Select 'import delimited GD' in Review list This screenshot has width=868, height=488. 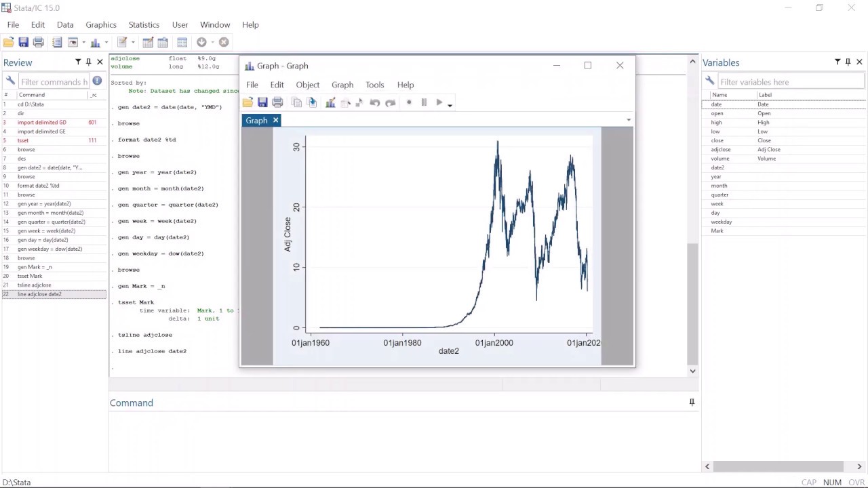pos(54,123)
